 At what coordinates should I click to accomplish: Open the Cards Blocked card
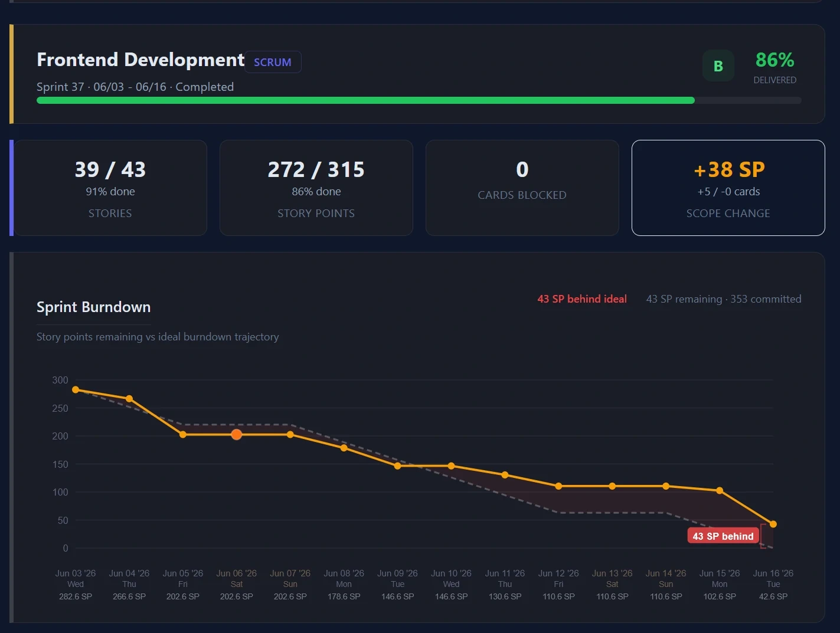[522, 188]
